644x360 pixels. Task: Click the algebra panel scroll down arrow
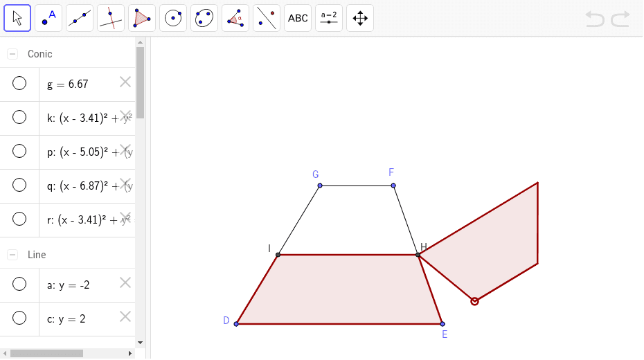[140, 343]
